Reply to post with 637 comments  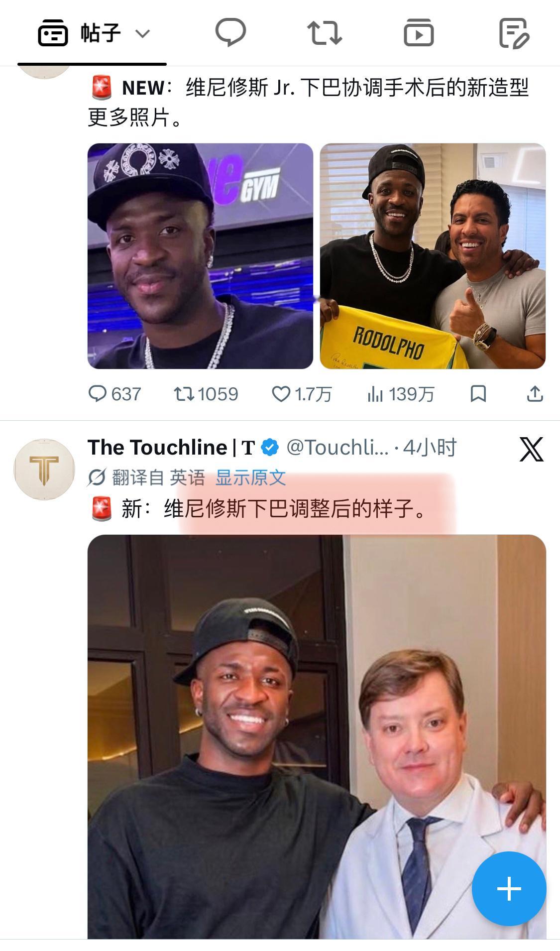(x=114, y=394)
